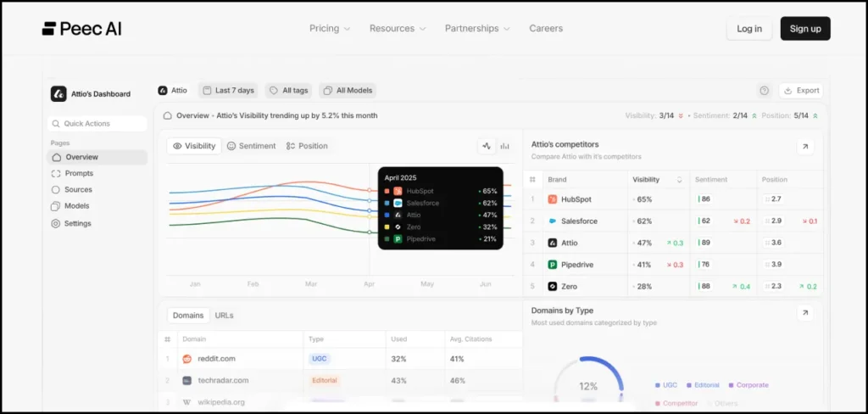Click the techradar.com domain row
This screenshot has width=868, height=414.
click(341, 380)
